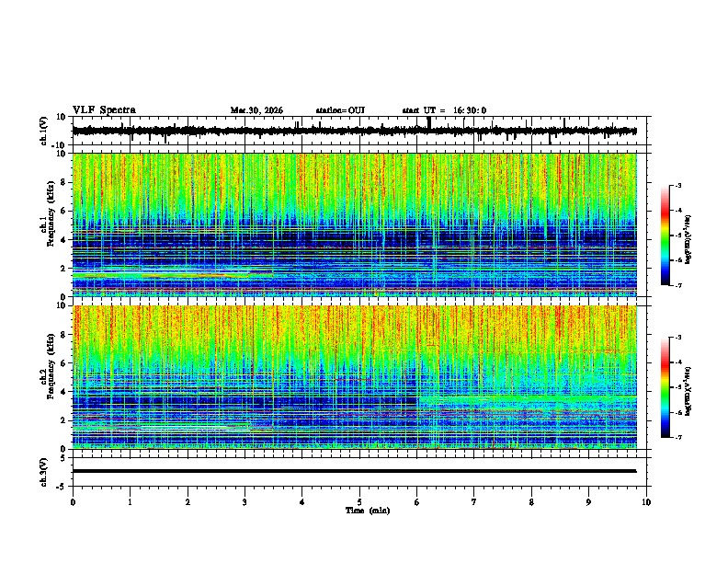Image resolution: width=728 pixels, height=563 pixels.
Task: Click the ch.1 voltage waveform trace
Action: click(x=354, y=131)
